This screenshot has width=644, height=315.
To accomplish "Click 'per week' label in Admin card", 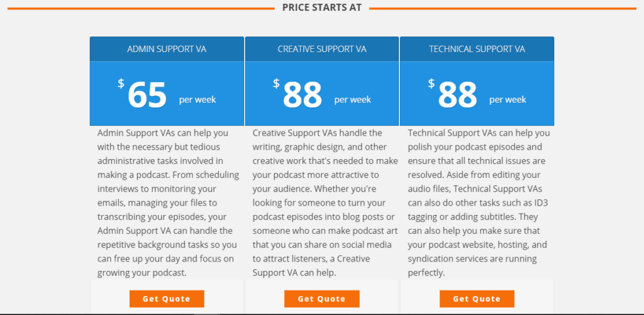I will (x=197, y=100).
